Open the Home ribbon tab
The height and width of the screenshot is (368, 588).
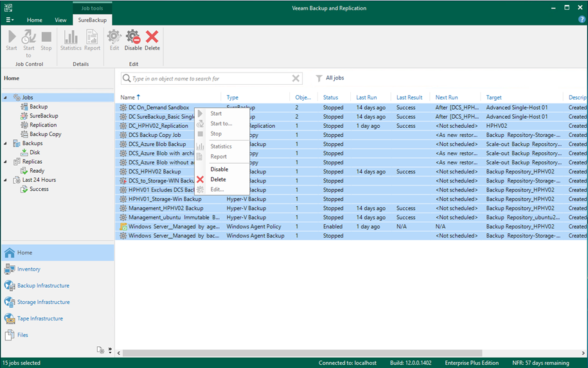35,20
